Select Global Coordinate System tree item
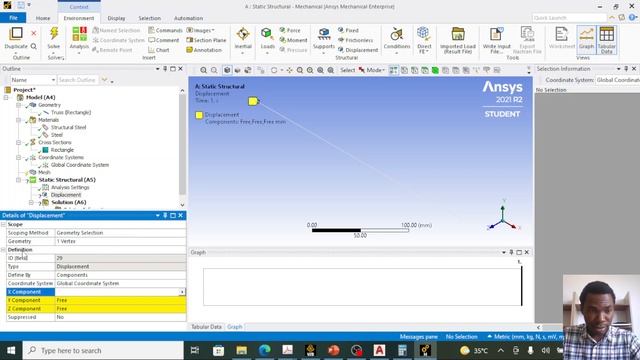Screen dimensions: 640x360 click(80, 165)
